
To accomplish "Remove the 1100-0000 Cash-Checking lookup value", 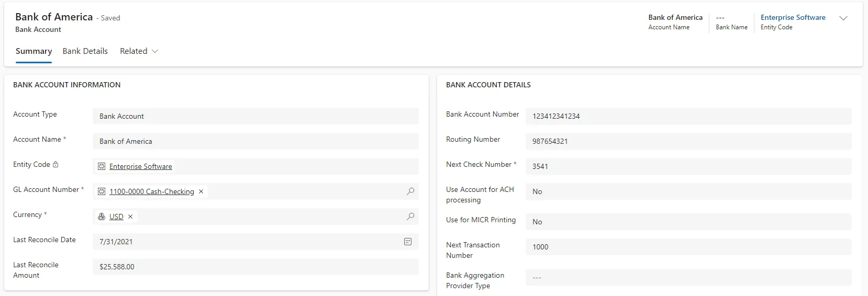I will click(x=201, y=191).
